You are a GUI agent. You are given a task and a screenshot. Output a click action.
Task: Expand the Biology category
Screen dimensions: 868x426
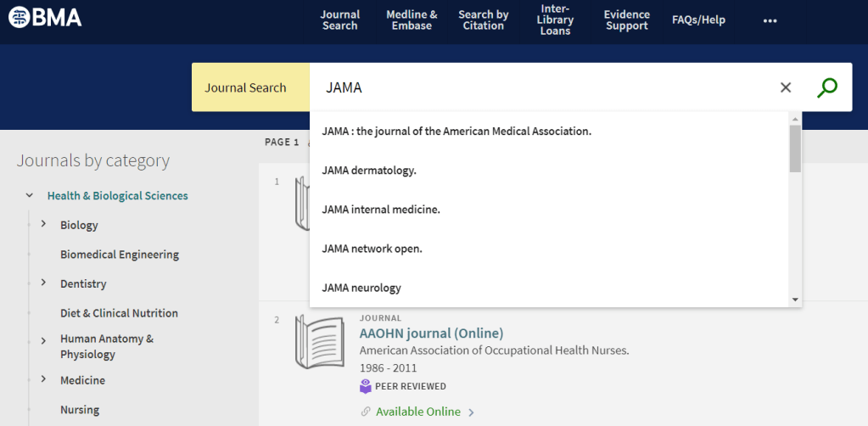point(43,224)
